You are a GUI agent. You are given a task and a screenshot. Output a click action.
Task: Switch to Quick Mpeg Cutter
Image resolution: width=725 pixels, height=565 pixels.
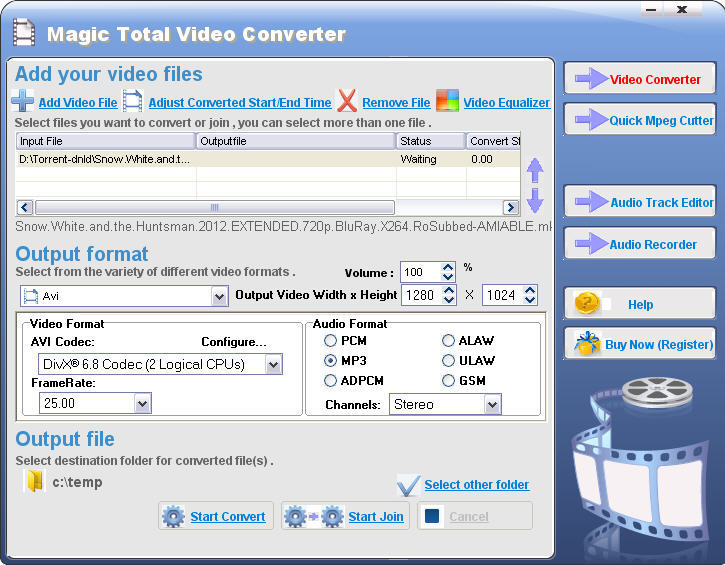click(640, 120)
